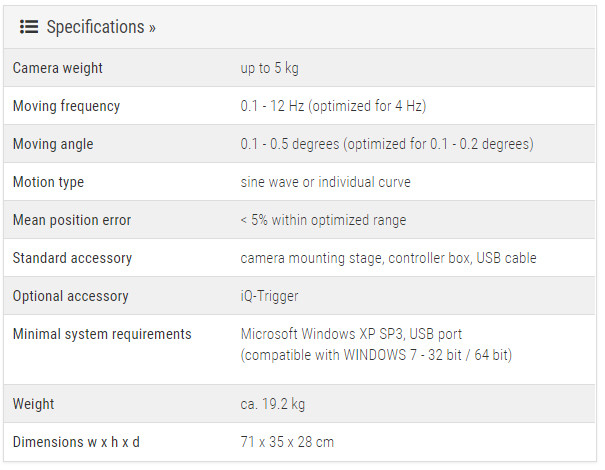Select the Minimal system requirements label
Image resolution: width=605 pixels, height=470 pixels.
(102, 334)
